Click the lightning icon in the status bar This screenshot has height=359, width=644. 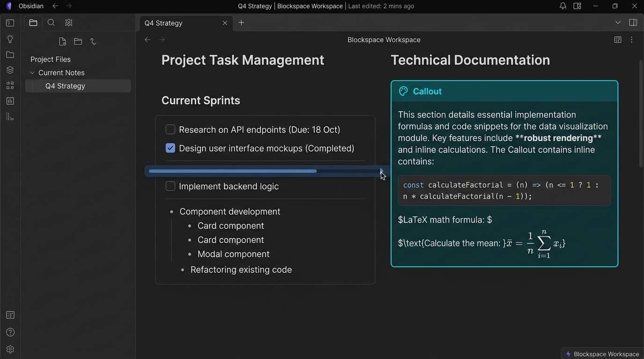click(569, 354)
